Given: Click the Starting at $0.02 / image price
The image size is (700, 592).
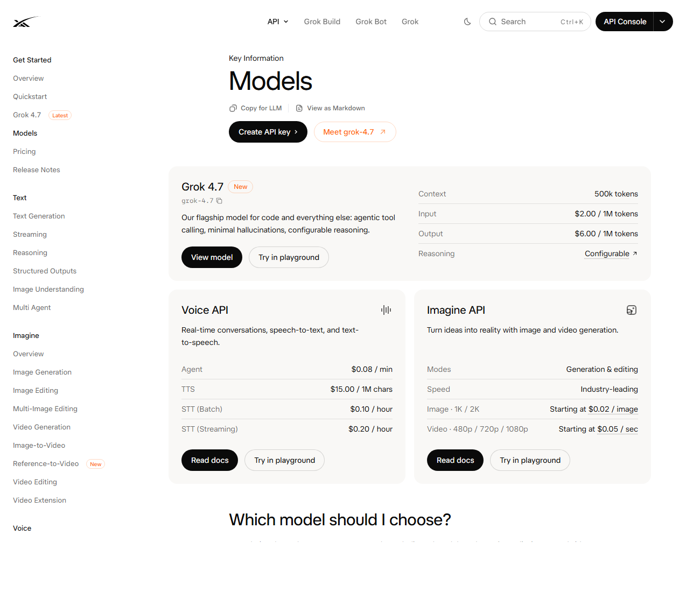Looking at the screenshot, I should point(594,409).
